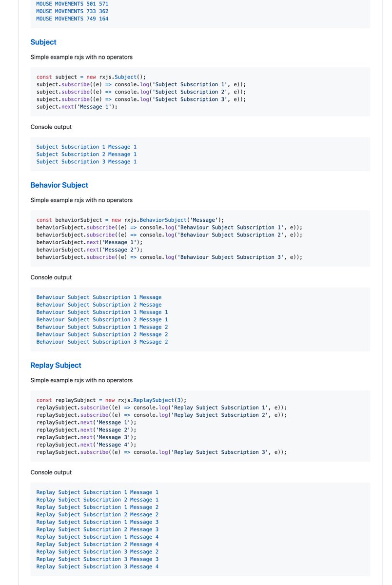Click the code line logging 'Subject Subscription 3'
Image resolution: width=392 pixels, height=585 pixels.
pyautogui.click(x=141, y=99)
